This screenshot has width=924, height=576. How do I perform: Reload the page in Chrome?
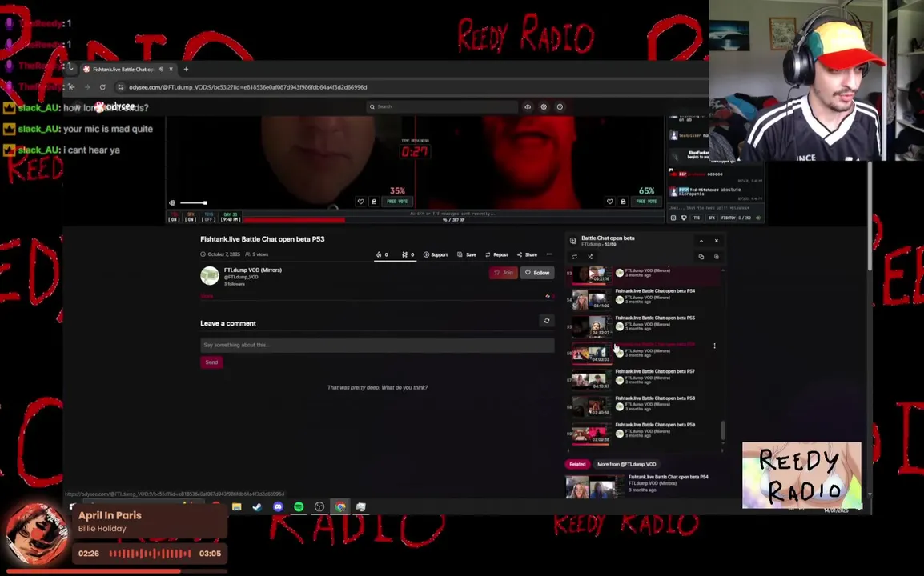click(102, 87)
